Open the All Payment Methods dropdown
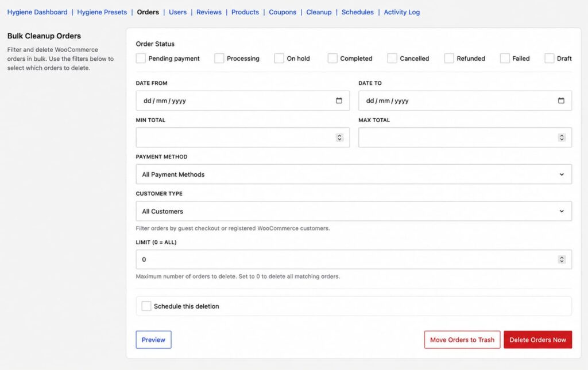 (354, 174)
